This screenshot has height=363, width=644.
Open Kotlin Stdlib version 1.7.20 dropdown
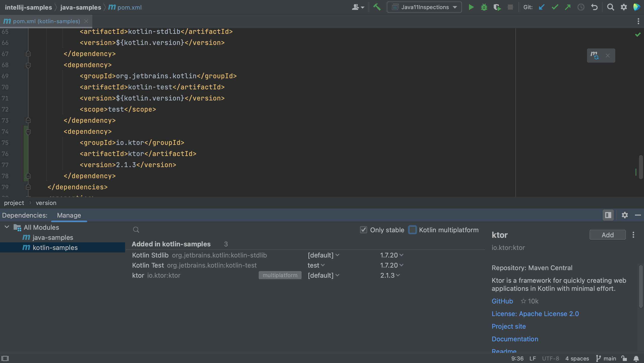(x=392, y=255)
